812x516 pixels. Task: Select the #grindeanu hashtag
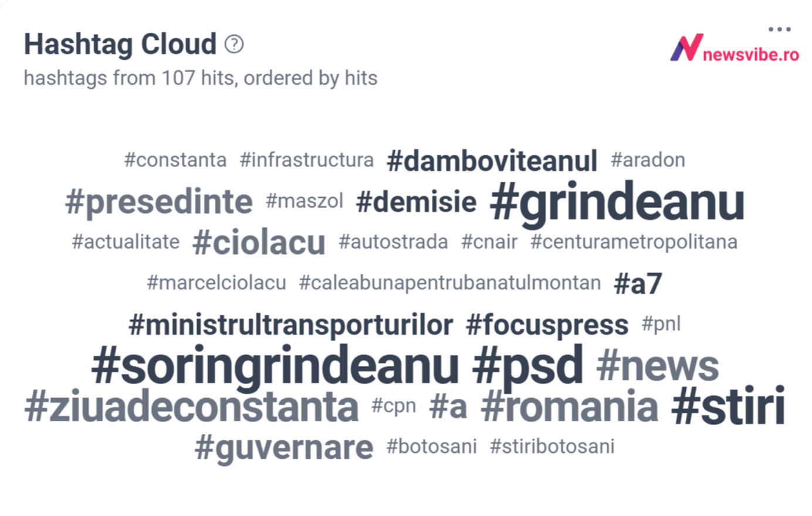617,203
